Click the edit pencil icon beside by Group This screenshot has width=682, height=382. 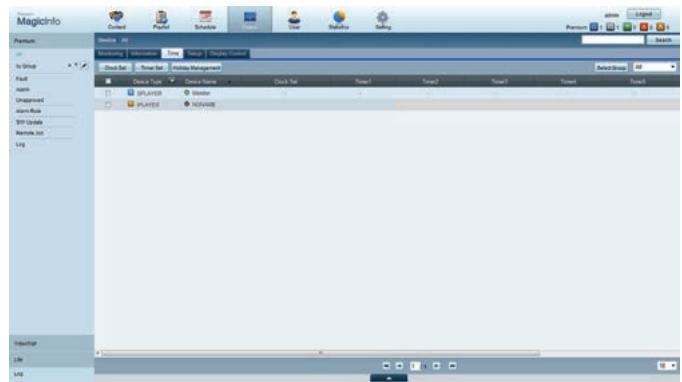pyautogui.click(x=84, y=66)
